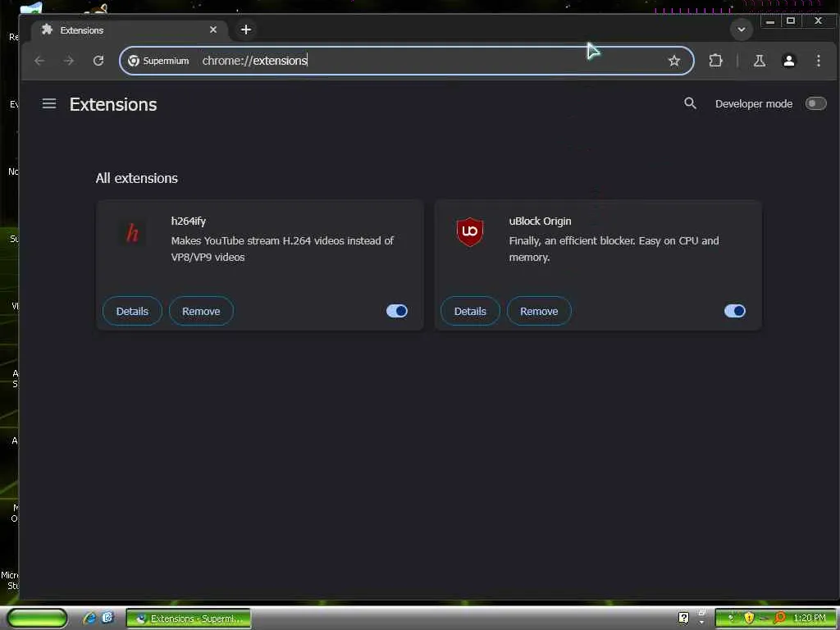Click the h264ify extension icon
This screenshot has width=840, height=630.
tap(132, 233)
